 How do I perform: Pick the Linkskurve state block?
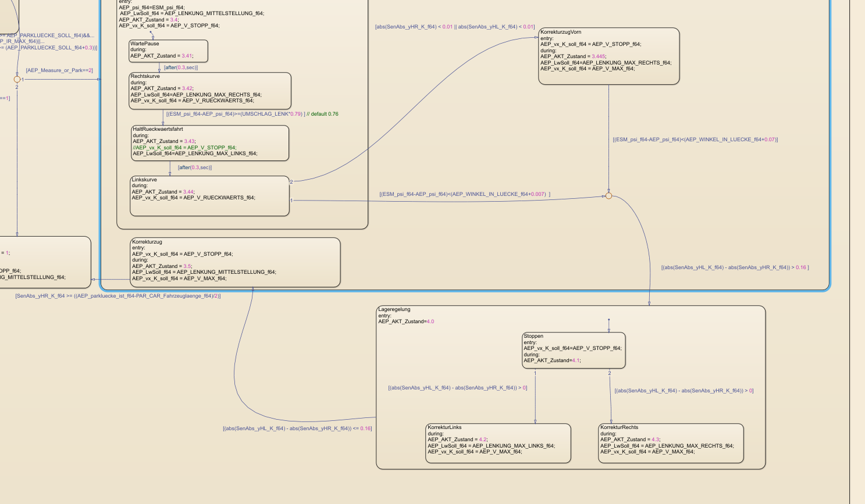(209, 196)
